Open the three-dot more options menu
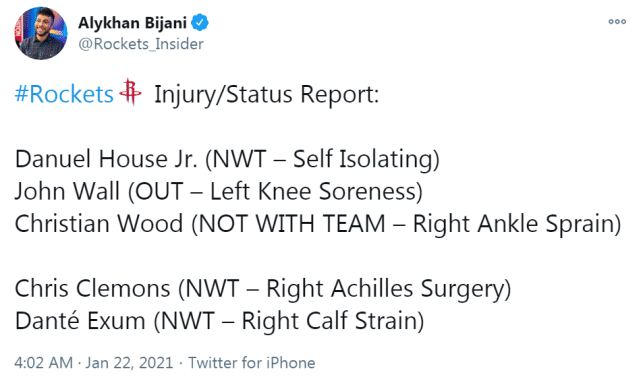641x377 pixels. tap(617, 22)
